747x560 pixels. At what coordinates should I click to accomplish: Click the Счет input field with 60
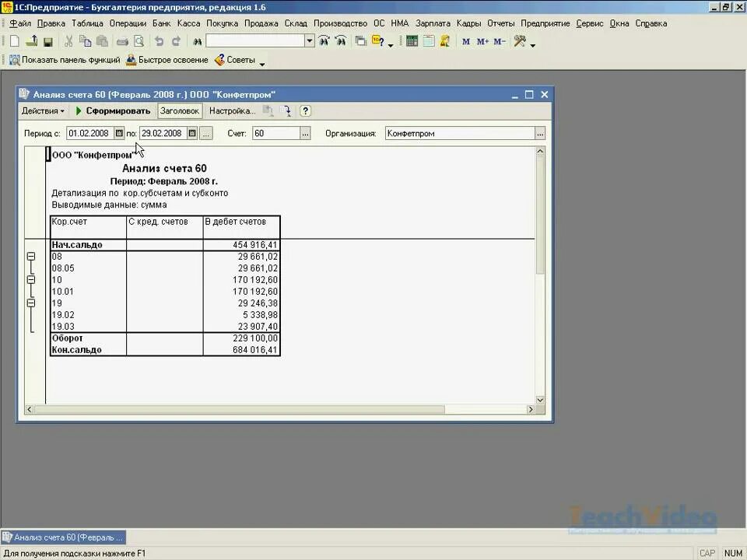point(275,134)
